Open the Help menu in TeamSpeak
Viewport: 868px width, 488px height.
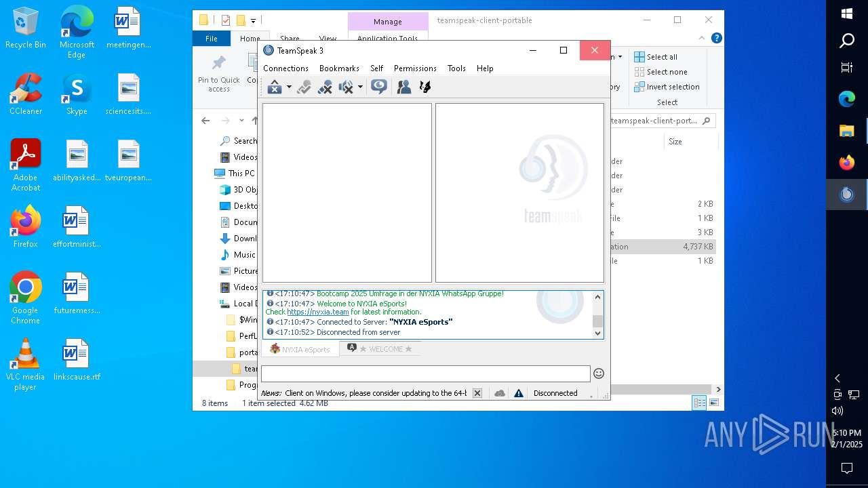coord(485,68)
